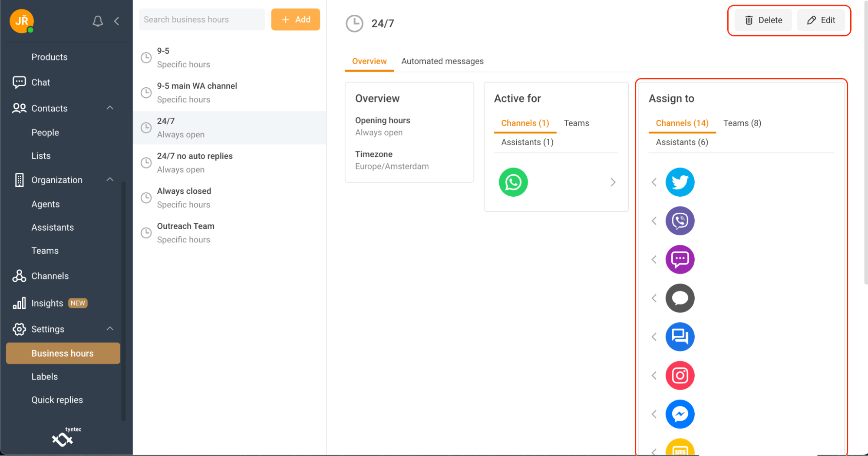The height and width of the screenshot is (456, 868).
Task: Click the clock icon beside 24/7 title
Action: 354,23
